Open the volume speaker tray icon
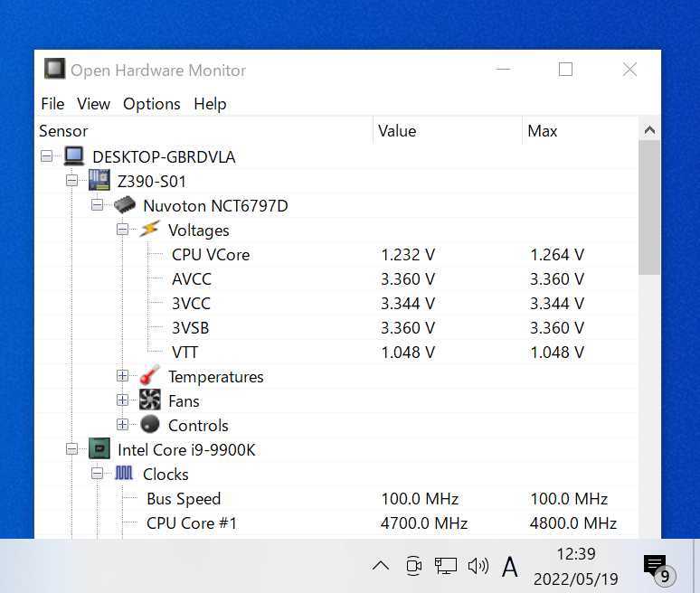 point(478,566)
